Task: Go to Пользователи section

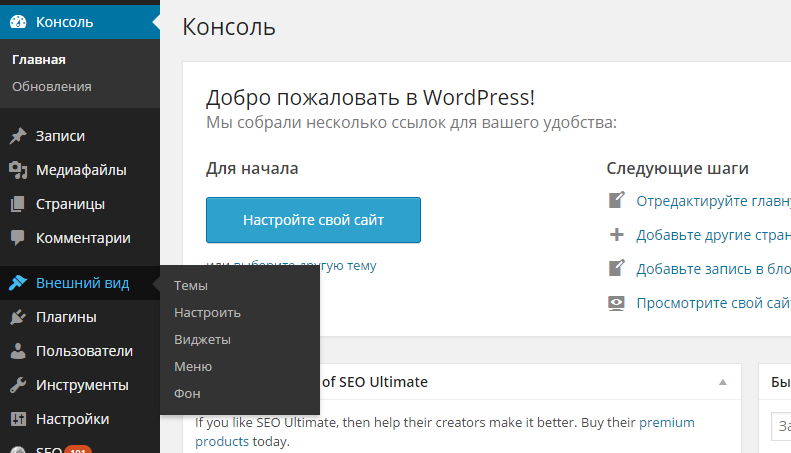Action: [x=80, y=351]
